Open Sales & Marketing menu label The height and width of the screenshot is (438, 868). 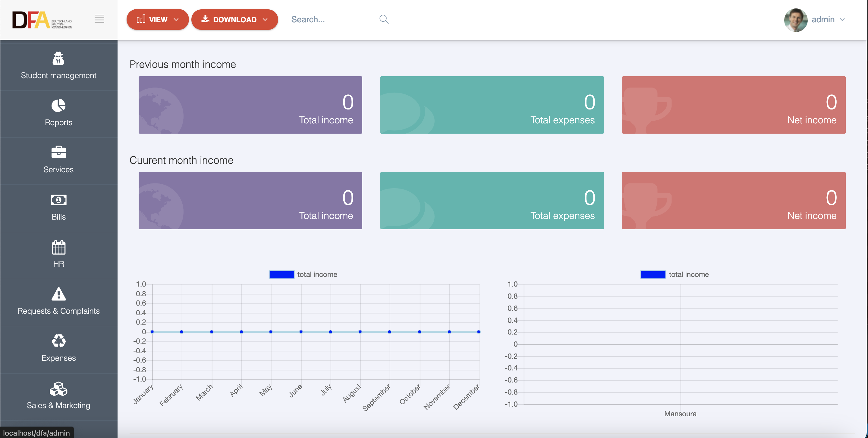coord(59,405)
